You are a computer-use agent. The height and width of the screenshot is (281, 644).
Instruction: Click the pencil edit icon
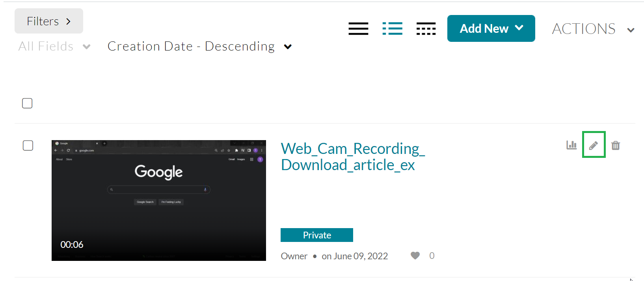(594, 146)
